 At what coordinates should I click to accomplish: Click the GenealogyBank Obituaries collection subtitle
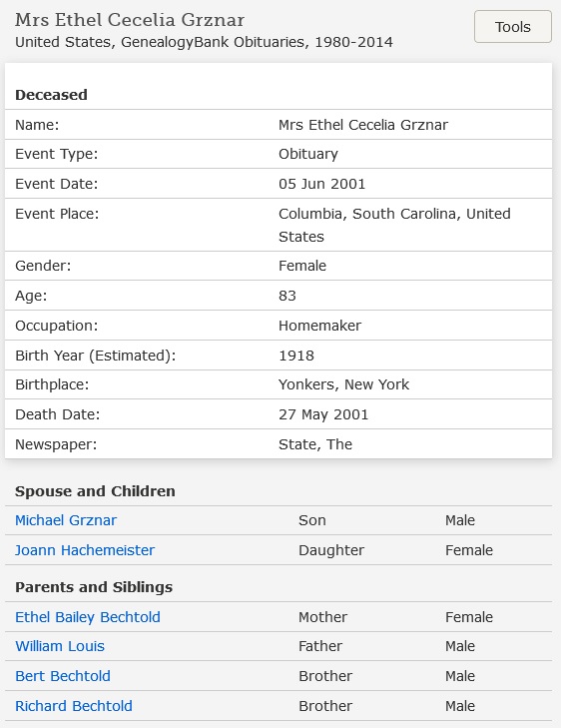[205, 42]
